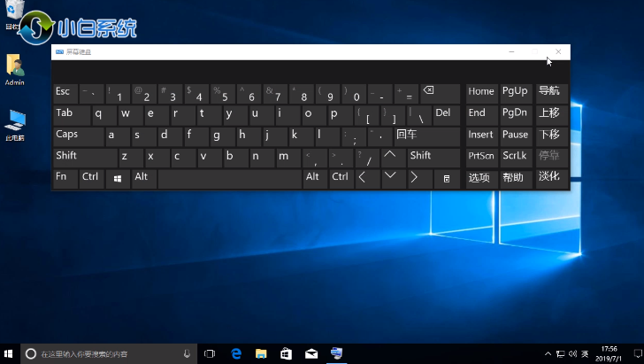This screenshot has height=364, width=644.
Task: Click the 上移 (Move up) key
Action: [x=552, y=115]
